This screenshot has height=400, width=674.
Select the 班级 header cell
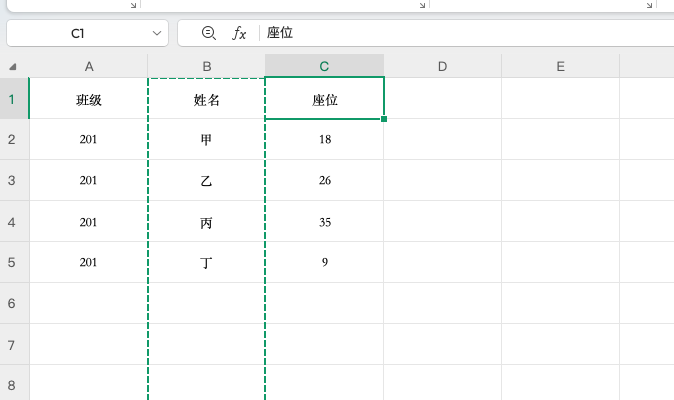coord(89,99)
